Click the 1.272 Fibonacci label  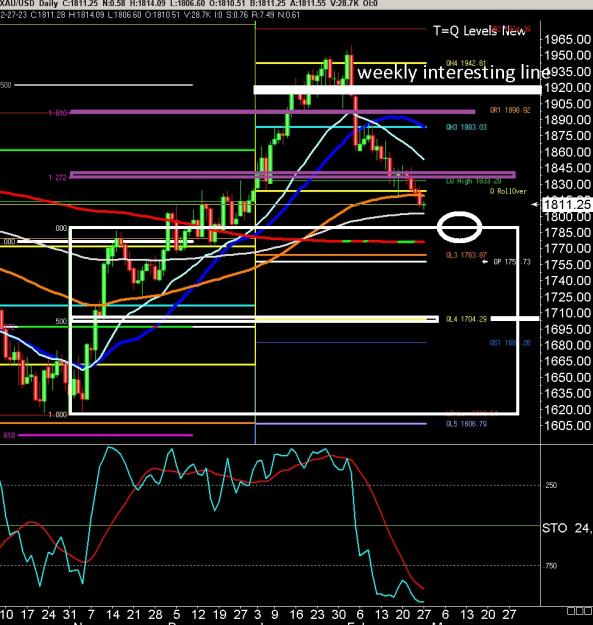57,178
